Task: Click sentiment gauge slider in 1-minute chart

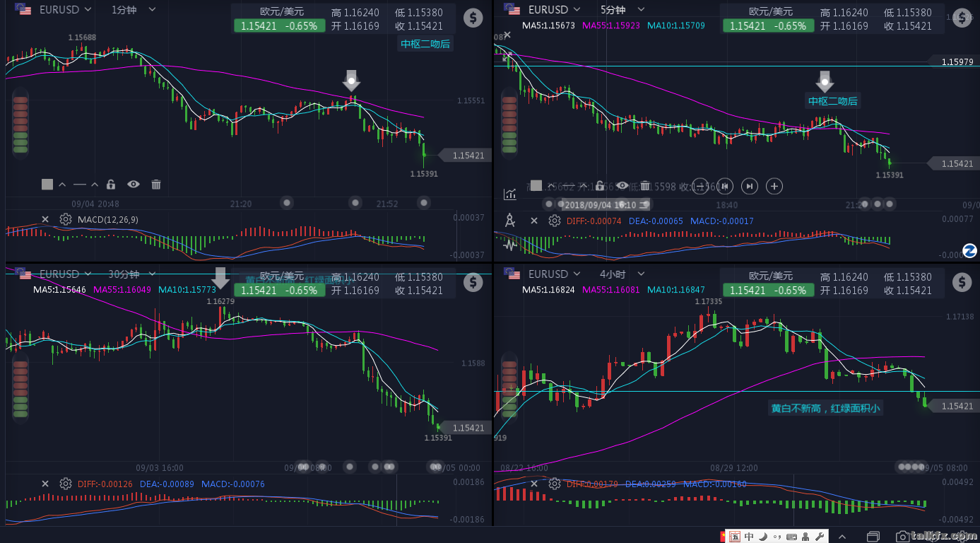Action: (20, 125)
